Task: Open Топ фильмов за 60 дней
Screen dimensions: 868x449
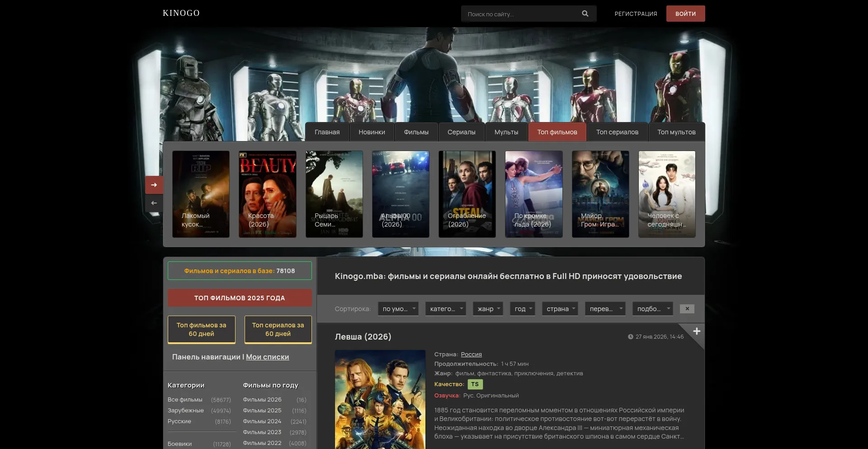Action: (x=202, y=330)
